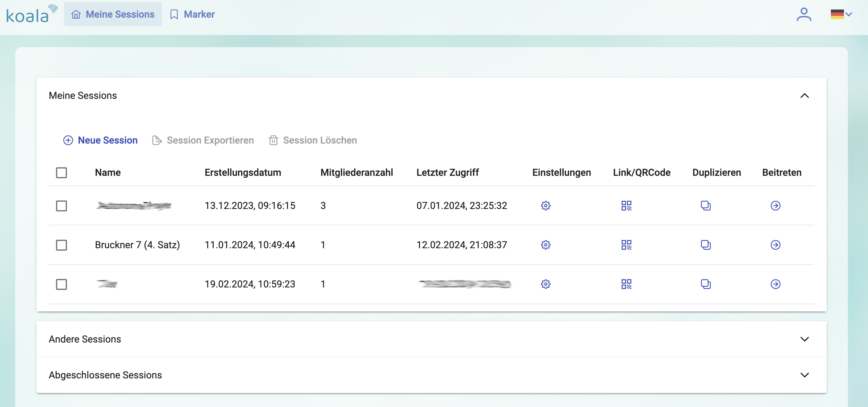Tick checkbox for session created 19.02.2024
This screenshot has height=407, width=868.
(x=61, y=284)
